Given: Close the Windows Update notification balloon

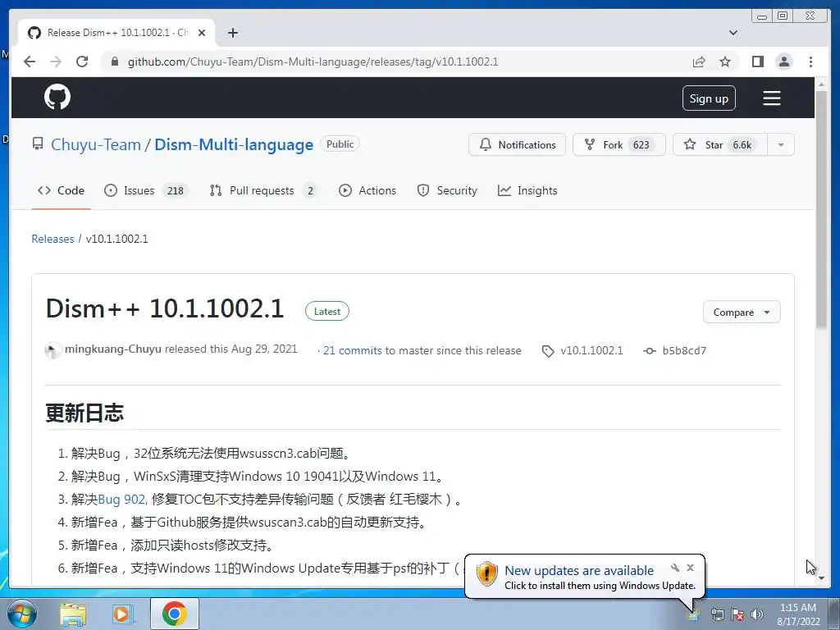Looking at the screenshot, I should 690,568.
